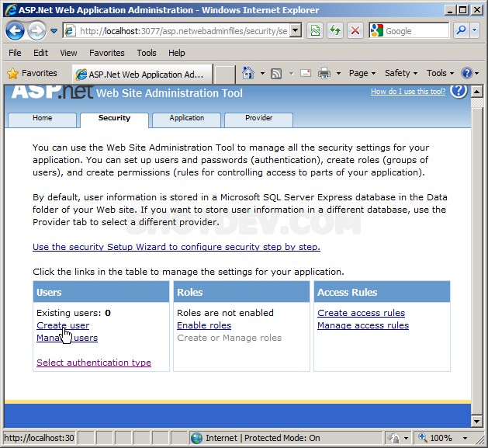Viewport: 488px width, 448px height.
Task: Expand the zoom level dropdown arrow
Action: [x=465, y=438]
